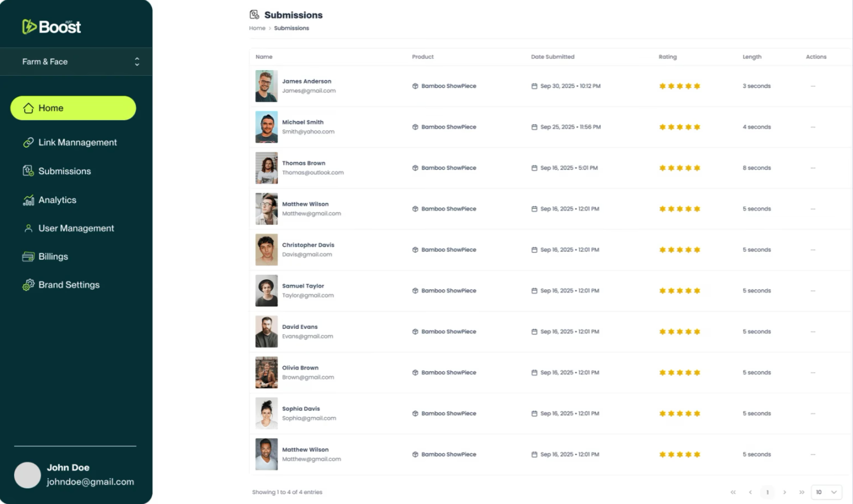
Task: Click Thomas Brown's profile photo thumbnail
Action: coord(266,168)
